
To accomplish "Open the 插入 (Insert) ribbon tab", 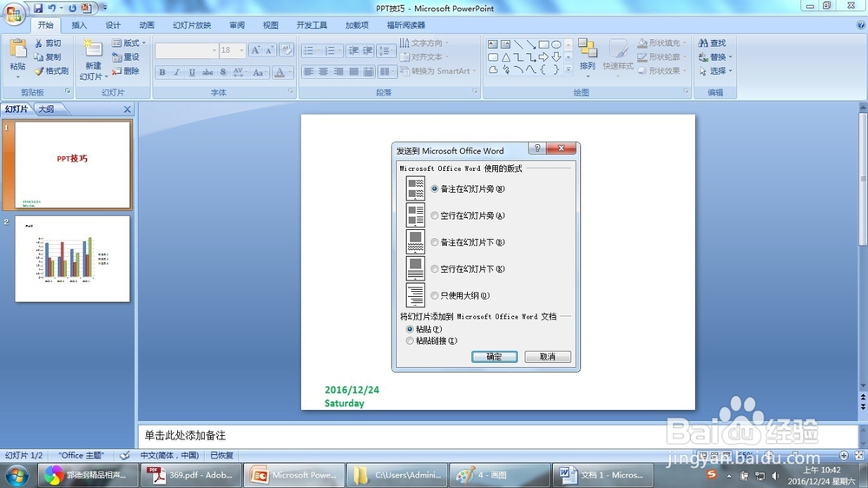I will 79,25.
